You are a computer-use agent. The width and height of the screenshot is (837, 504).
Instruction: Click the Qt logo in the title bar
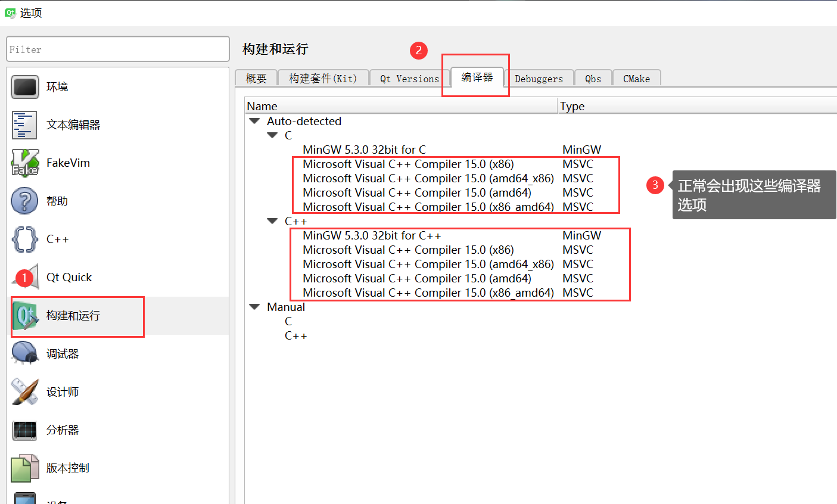[10, 13]
